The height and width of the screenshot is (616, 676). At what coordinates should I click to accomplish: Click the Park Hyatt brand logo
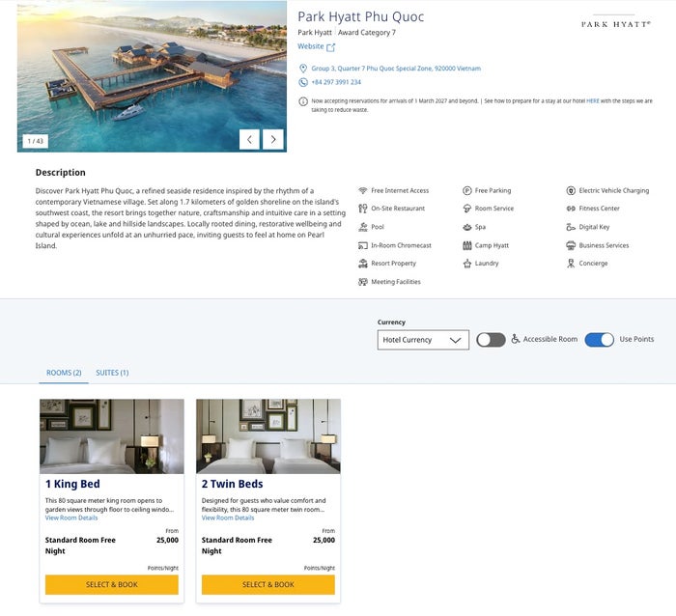tap(616, 22)
